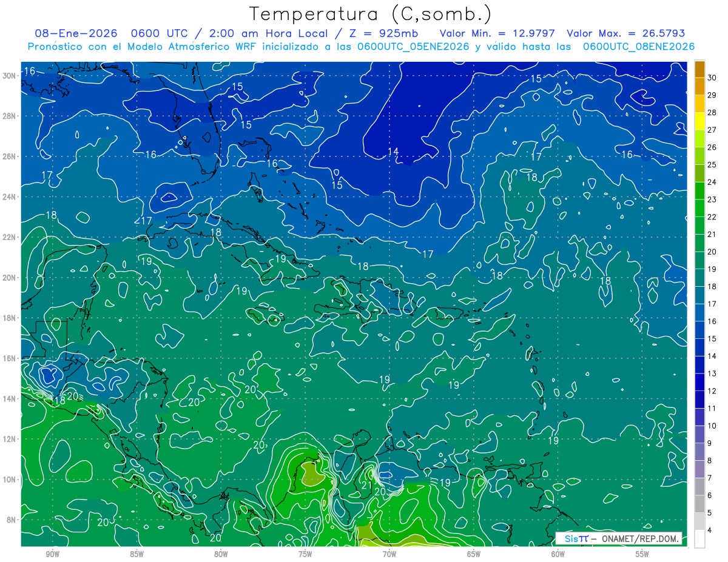Click the 26N latitude axis label
Viewport: 728px width, 562px height.
pyautogui.click(x=9, y=156)
